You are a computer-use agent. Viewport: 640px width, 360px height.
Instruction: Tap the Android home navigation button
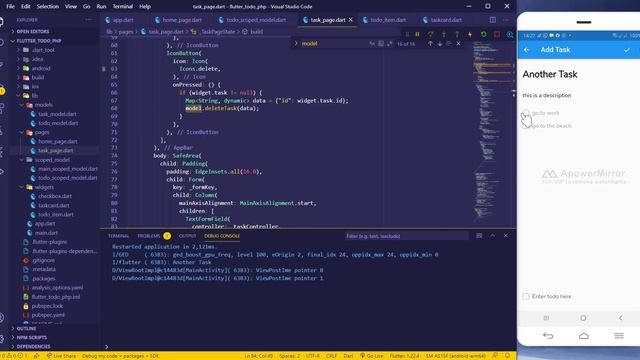tap(583, 318)
